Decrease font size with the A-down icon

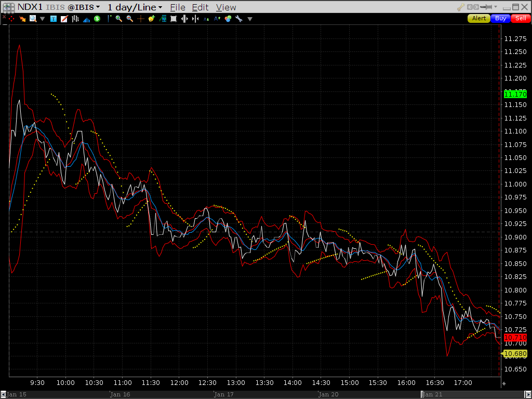click(206, 19)
